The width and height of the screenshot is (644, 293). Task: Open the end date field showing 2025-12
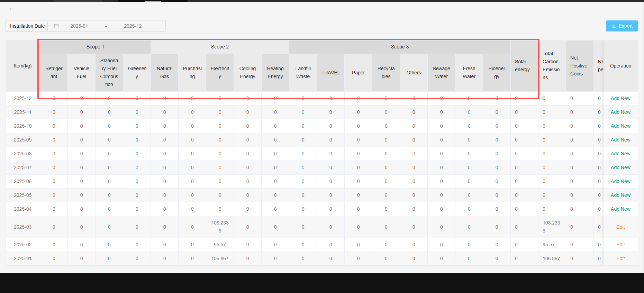(x=133, y=26)
